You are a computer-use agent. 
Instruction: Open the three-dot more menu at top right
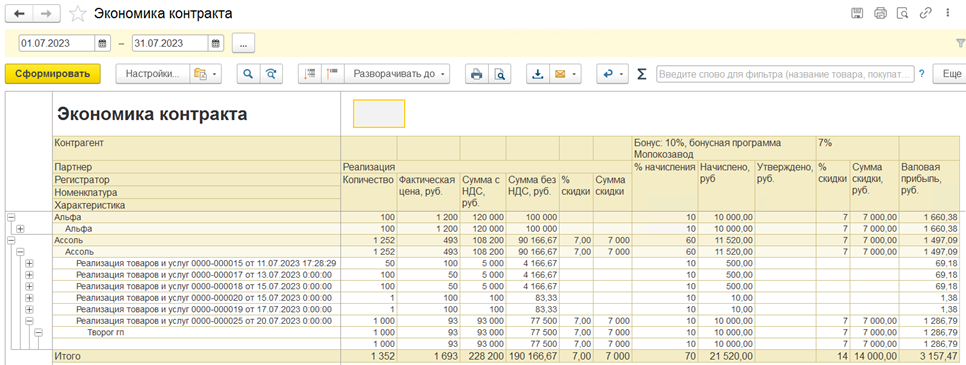(x=947, y=13)
